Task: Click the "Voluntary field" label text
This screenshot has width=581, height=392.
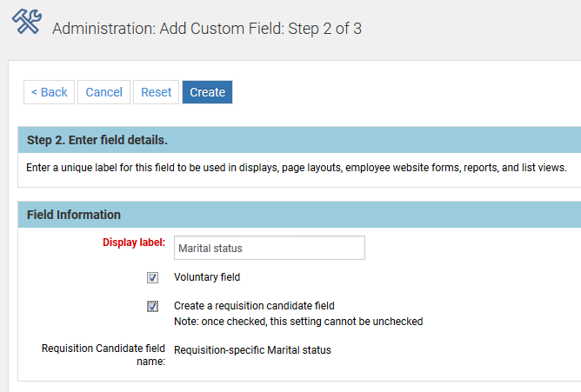Action: 207,277
